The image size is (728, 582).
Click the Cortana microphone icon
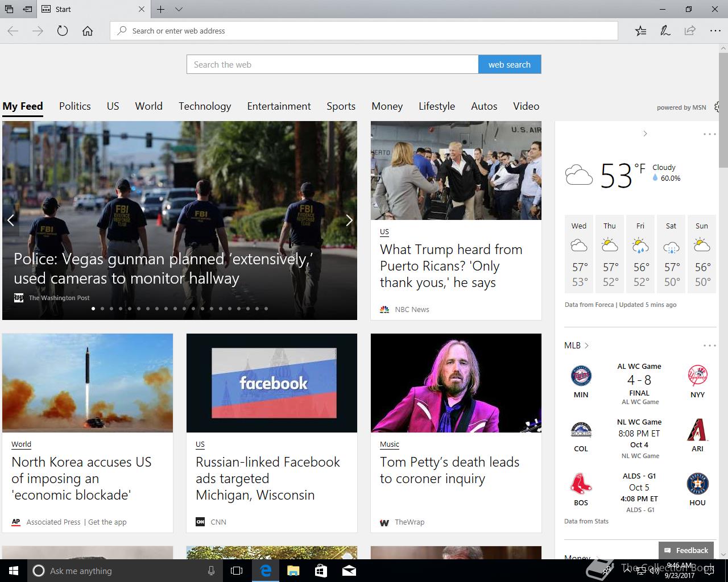tap(211, 571)
